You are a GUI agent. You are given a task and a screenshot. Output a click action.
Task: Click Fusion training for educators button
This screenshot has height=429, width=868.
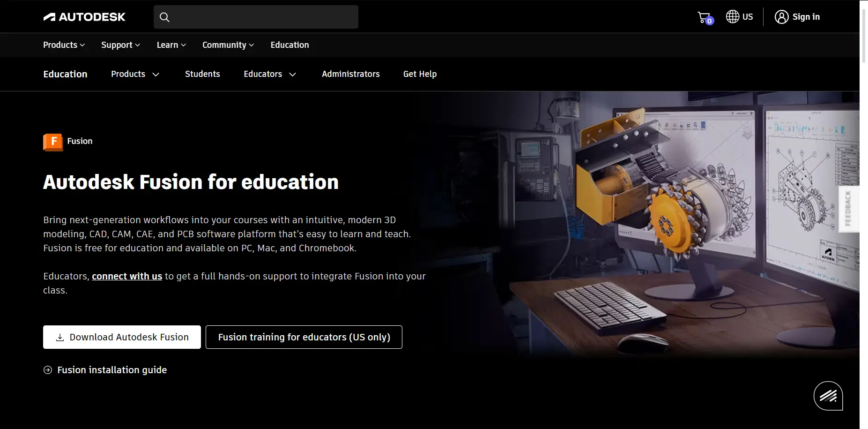pyautogui.click(x=304, y=337)
